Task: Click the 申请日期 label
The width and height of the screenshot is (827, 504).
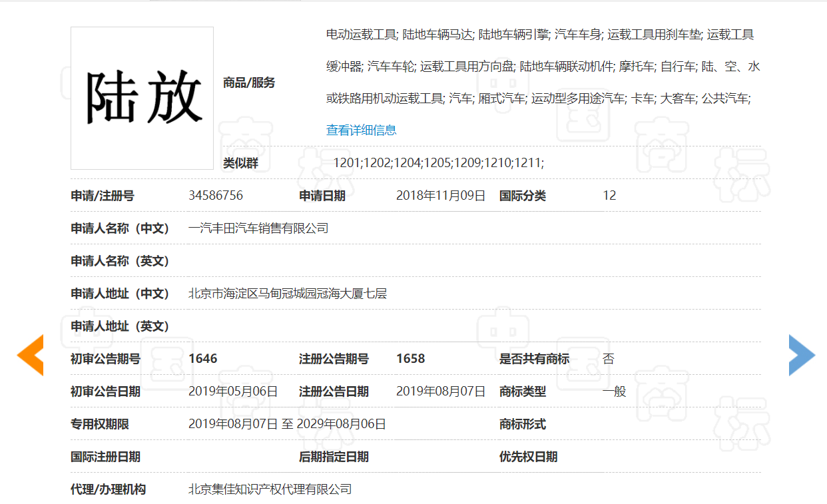Action: click(x=322, y=196)
